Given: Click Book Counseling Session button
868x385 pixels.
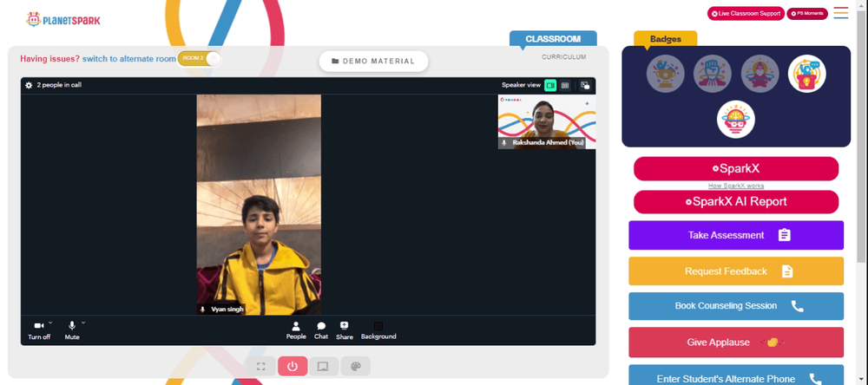Looking at the screenshot, I should pyautogui.click(x=736, y=306).
